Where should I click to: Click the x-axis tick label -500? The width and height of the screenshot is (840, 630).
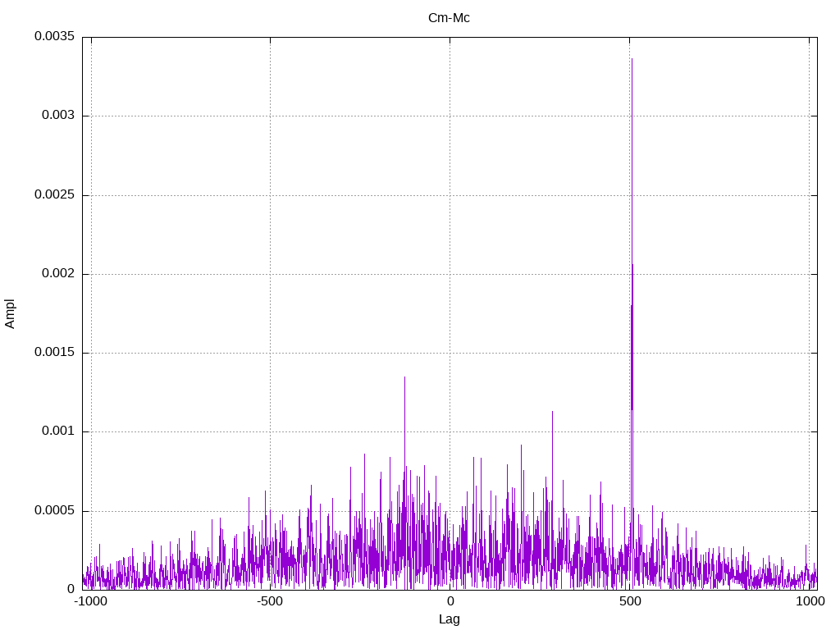tap(269, 601)
